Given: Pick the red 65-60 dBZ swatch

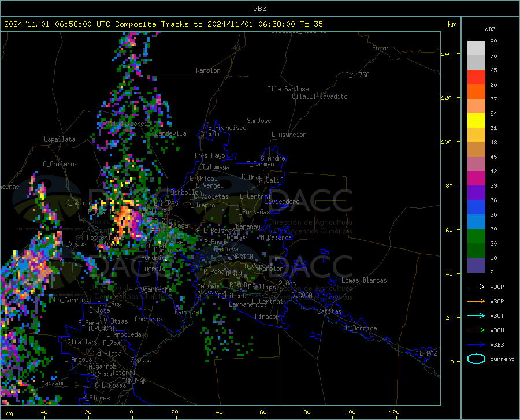Looking at the screenshot, I should click(x=476, y=77).
